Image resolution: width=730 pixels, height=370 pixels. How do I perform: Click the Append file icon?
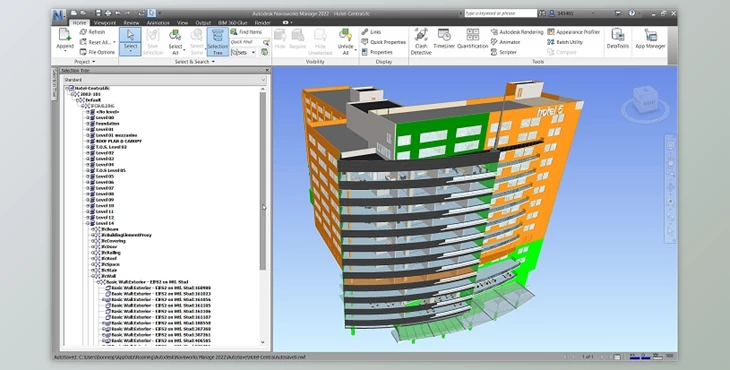[65, 35]
